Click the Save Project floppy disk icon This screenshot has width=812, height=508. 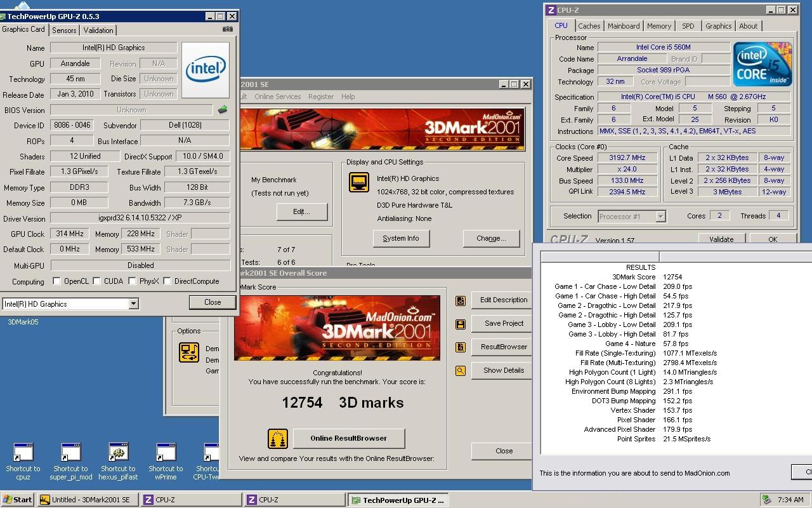461,324
